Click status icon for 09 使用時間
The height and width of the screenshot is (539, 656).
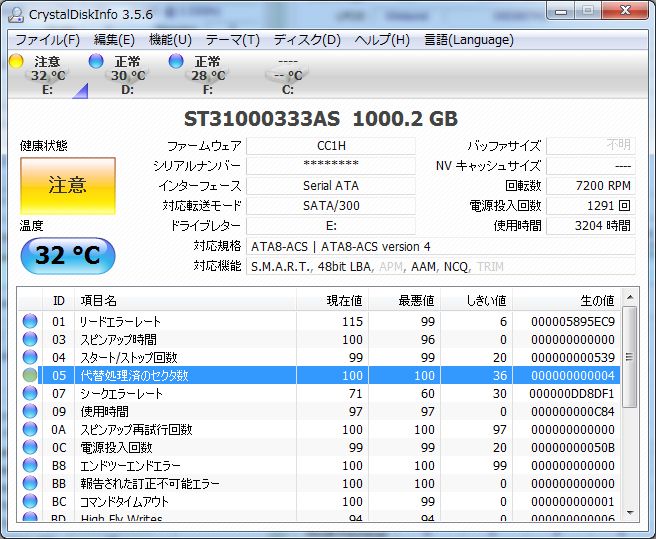click(30, 411)
